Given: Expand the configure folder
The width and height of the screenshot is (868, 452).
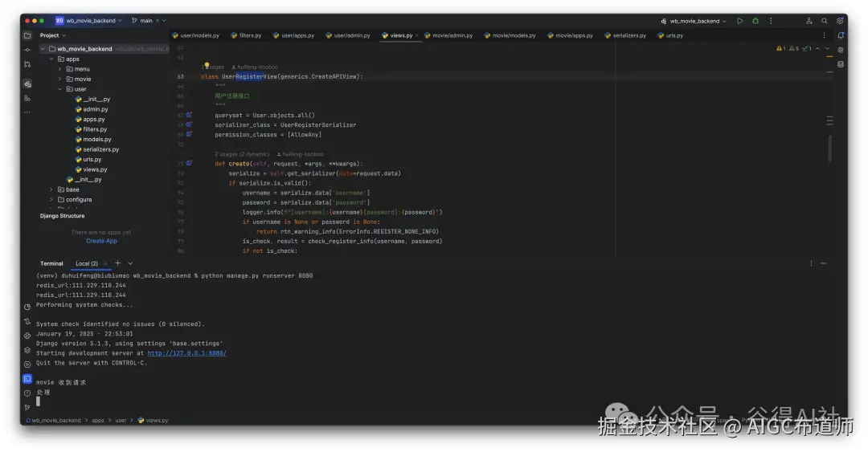Looking at the screenshot, I should point(51,200).
